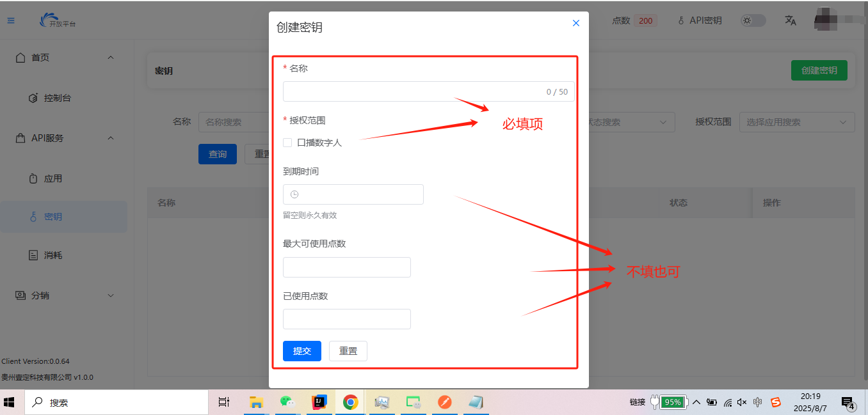
Task: Click the 密钥 key icon in sidebar
Action: coord(34,217)
